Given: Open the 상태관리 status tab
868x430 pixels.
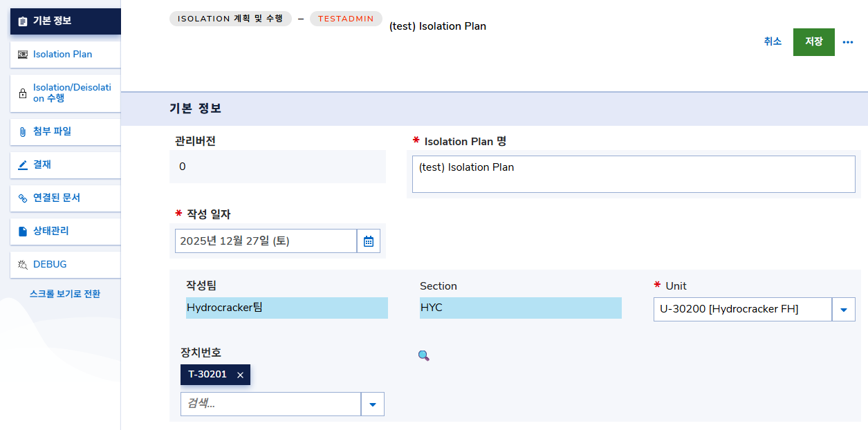Looking at the screenshot, I should point(65,231).
